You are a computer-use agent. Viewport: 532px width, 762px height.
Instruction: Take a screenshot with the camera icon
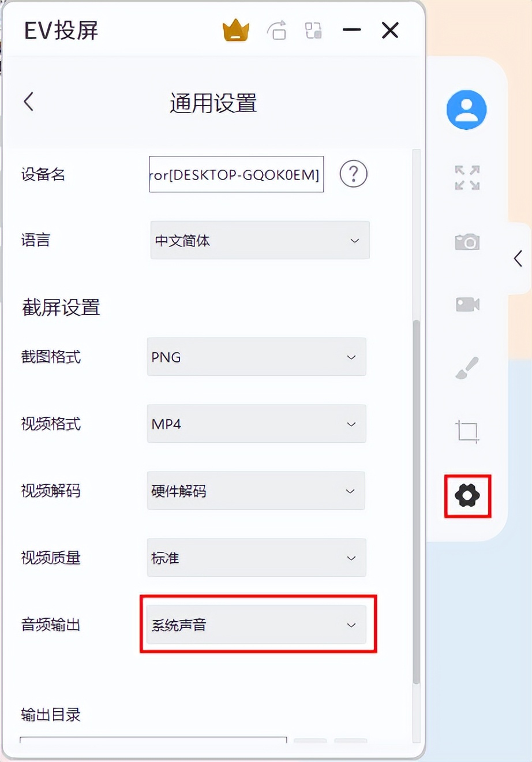467,241
